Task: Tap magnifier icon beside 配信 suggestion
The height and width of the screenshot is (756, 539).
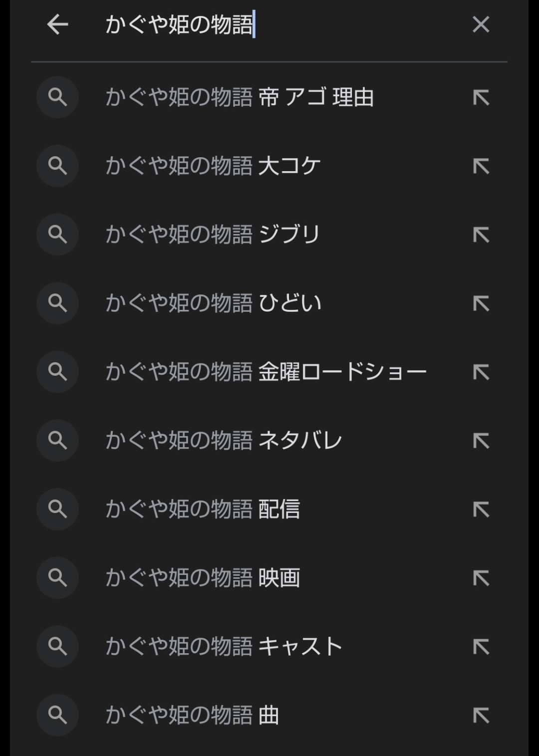Action: click(57, 509)
